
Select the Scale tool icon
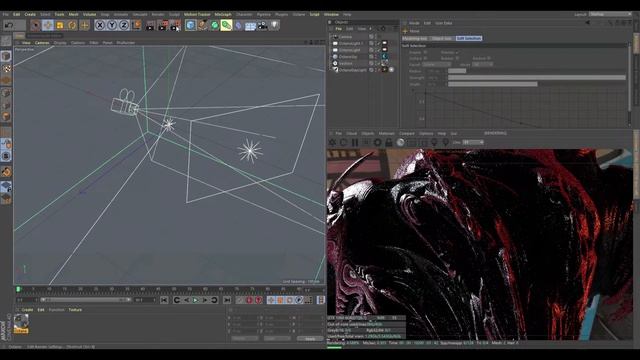[x=60, y=25]
